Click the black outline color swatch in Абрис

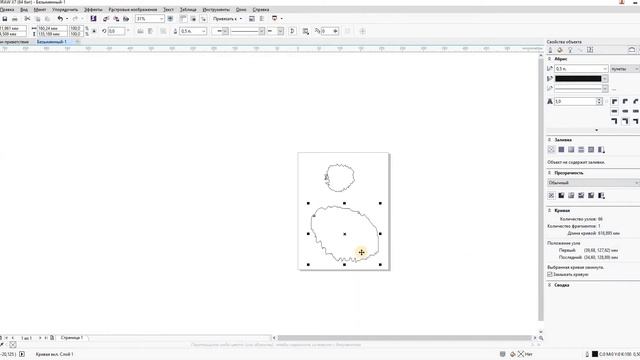pyautogui.click(x=578, y=78)
